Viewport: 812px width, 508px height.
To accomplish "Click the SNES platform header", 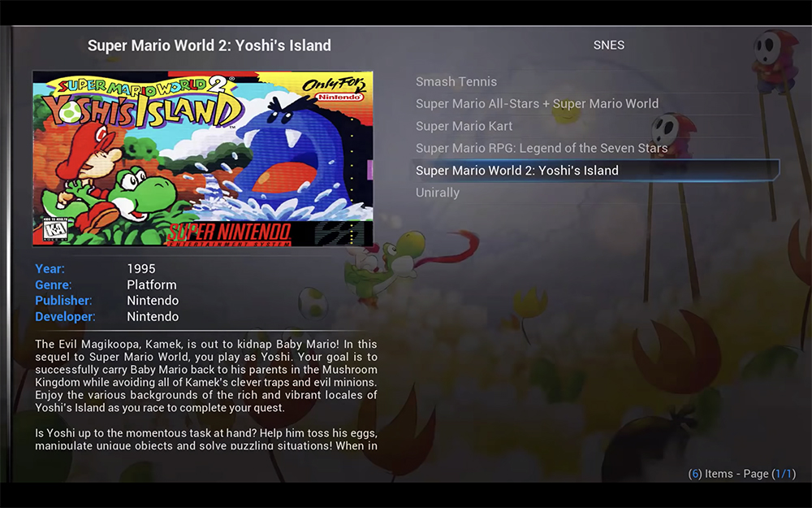I will point(609,46).
